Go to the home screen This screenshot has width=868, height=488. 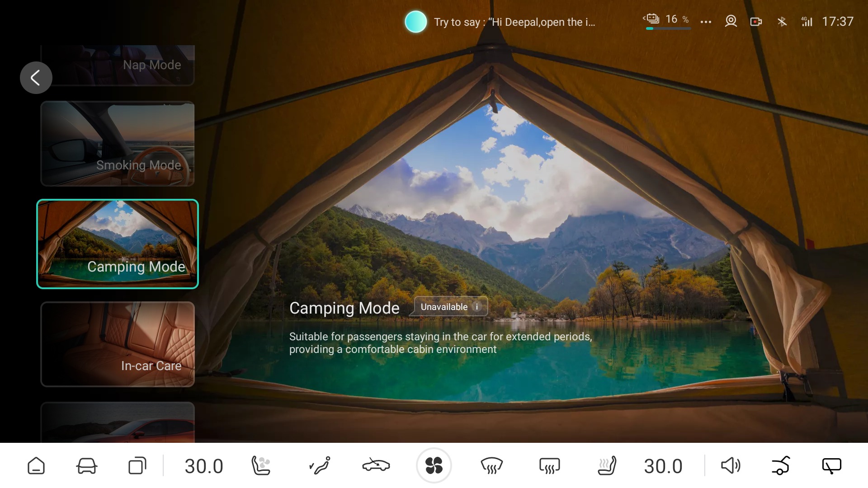(x=36, y=466)
